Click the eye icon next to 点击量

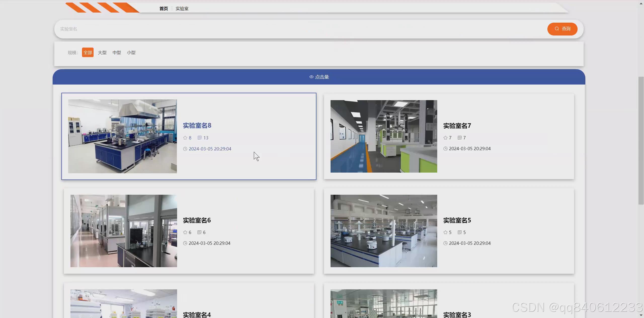(x=311, y=77)
